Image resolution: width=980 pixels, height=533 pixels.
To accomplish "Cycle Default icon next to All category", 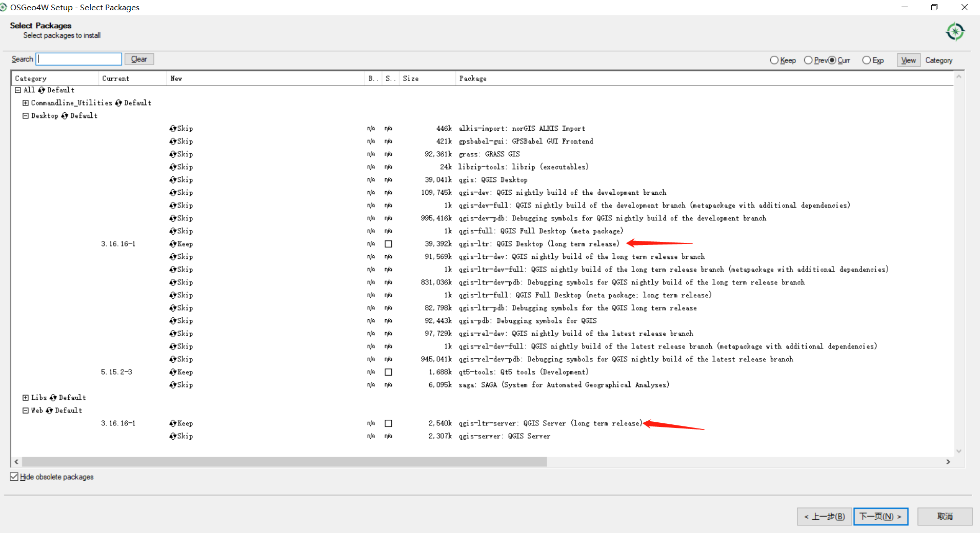I will click(42, 90).
